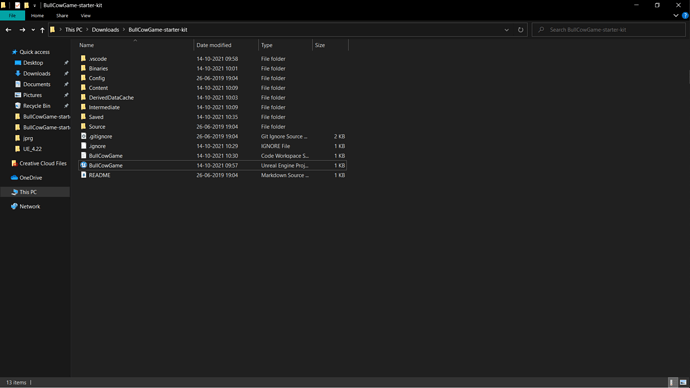Click Downloads in the address breadcrumb
The height and width of the screenshot is (388, 690).
(x=105, y=30)
